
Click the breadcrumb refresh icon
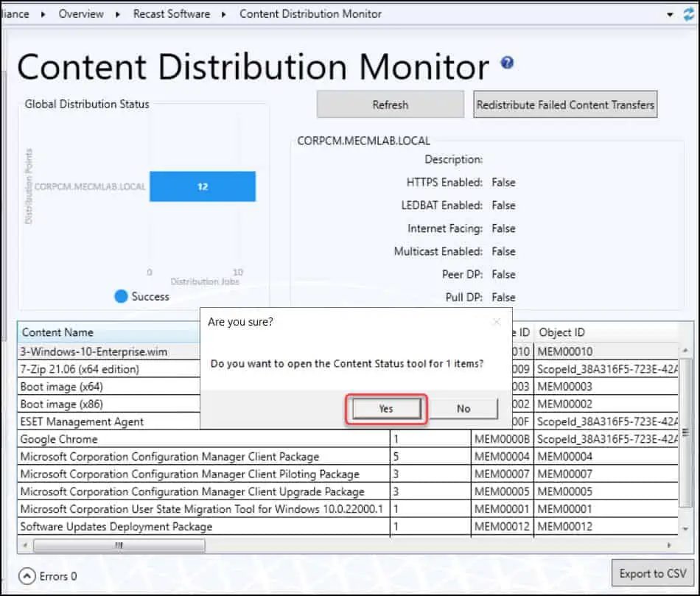pos(689,14)
